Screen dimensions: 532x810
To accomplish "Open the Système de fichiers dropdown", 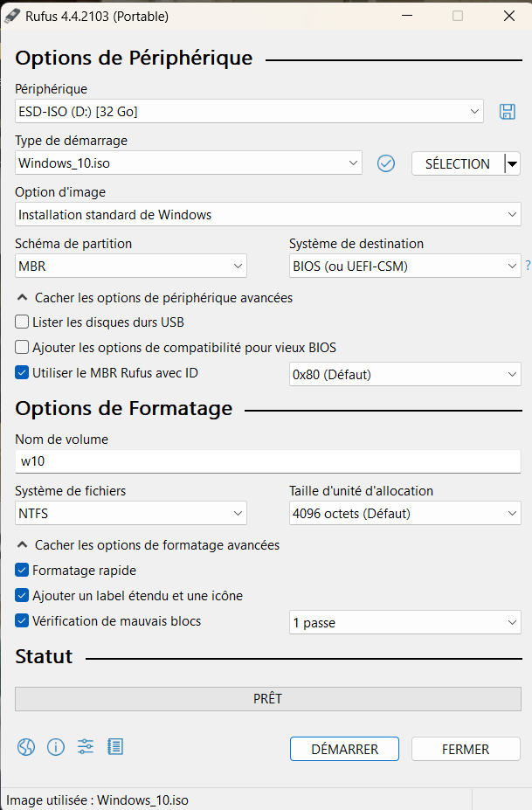I will pyautogui.click(x=131, y=514).
